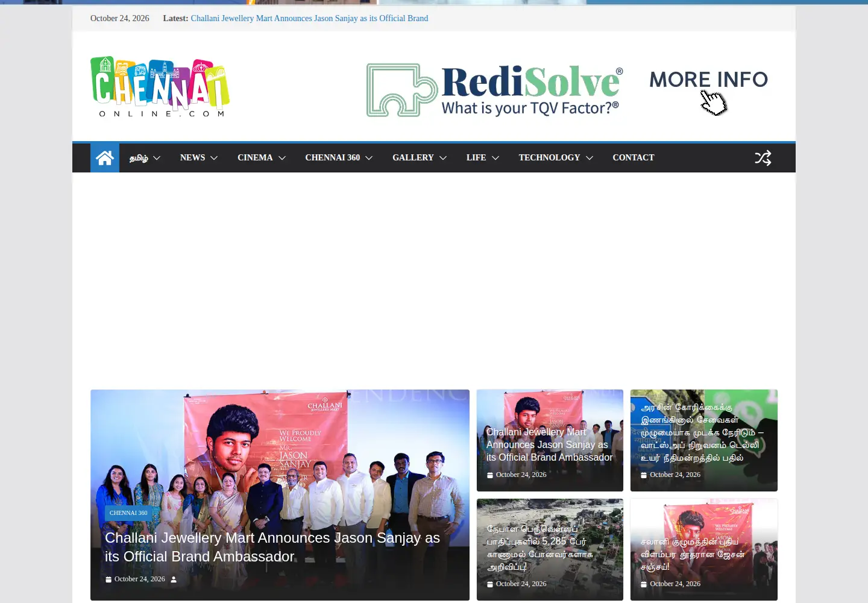Open large featured Challani Jewellery headline

272,547
